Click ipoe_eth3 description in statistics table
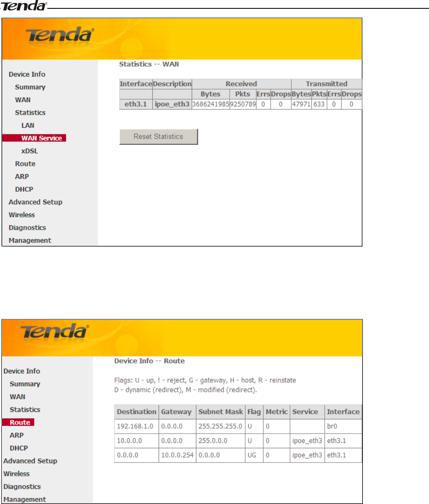 tap(172, 104)
